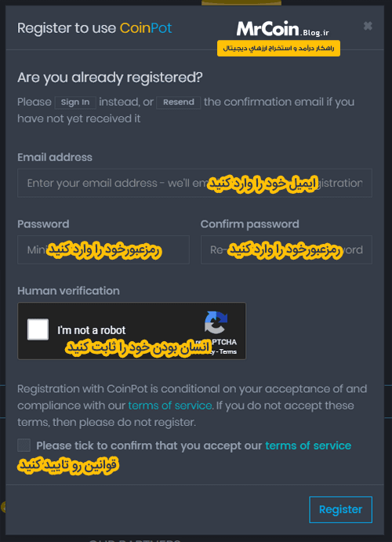Tick the I'm not a robot checkbox

(x=38, y=329)
